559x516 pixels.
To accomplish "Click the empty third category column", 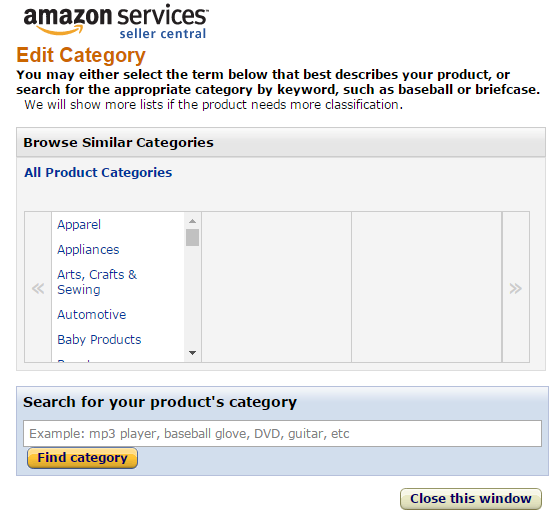I will click(427, 287).
